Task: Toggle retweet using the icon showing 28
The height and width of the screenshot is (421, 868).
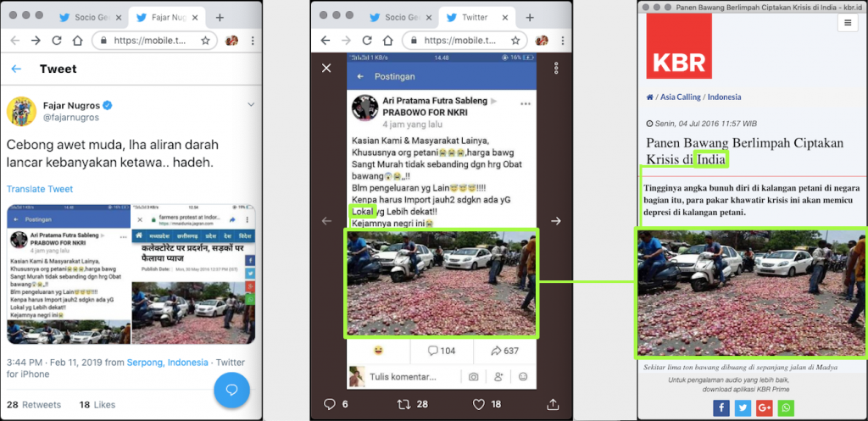Action: (x=404, y=404)
